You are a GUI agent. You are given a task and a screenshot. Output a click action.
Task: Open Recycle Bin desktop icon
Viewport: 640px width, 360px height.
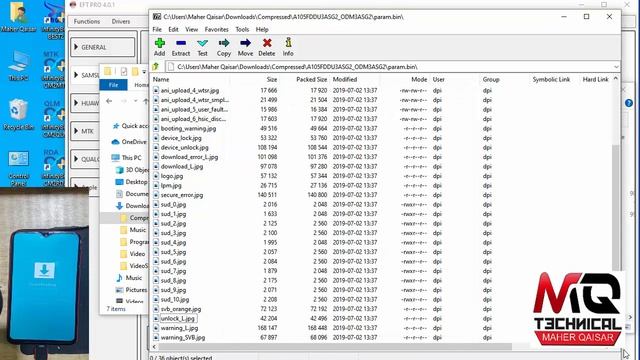coord(18,115)
